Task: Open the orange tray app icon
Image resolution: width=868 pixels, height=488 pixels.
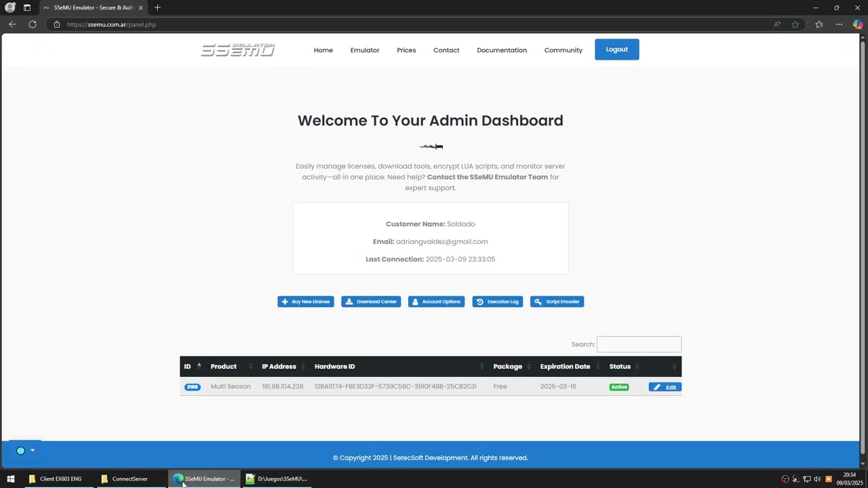Action: [x=829, y=479]
